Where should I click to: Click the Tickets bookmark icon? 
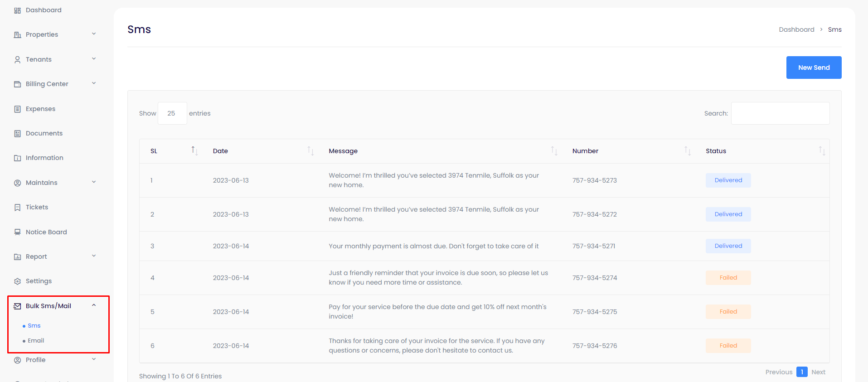pos(17,208)
